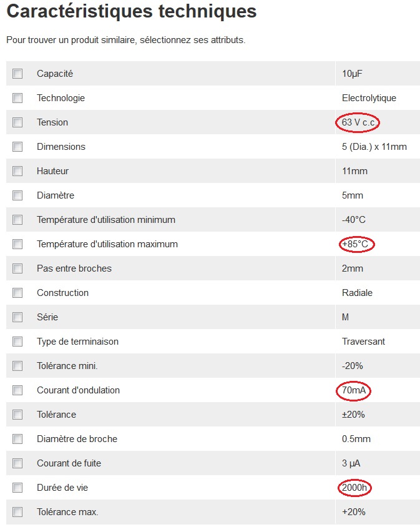
Task: Check the Tolérance mini. checkbox
Action: pyautogui.click(x=17, y=366)
